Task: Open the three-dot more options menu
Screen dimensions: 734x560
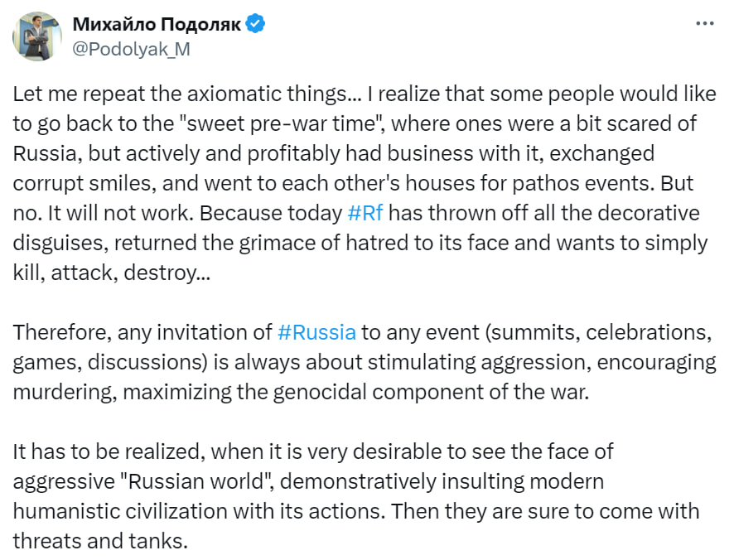Action: 704,24
